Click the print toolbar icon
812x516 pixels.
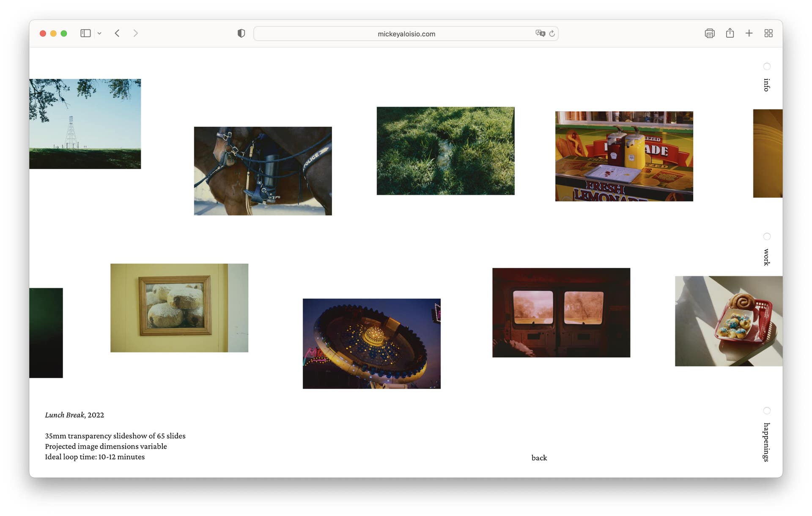(x=709, y=33)
